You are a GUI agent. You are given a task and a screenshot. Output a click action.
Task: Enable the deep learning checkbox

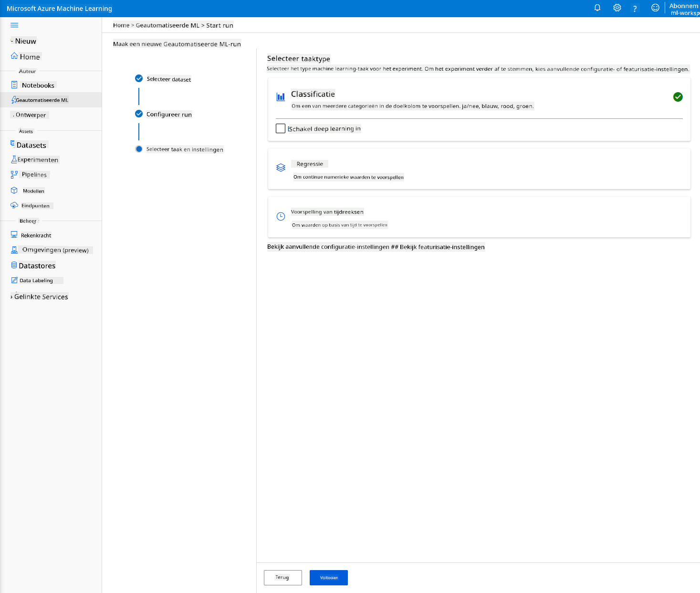coord(281,128)
